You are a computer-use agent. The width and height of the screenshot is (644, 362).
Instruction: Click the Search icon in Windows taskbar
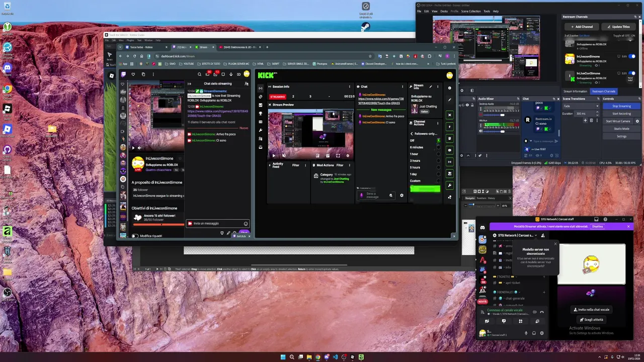click(x=292, y=357)
